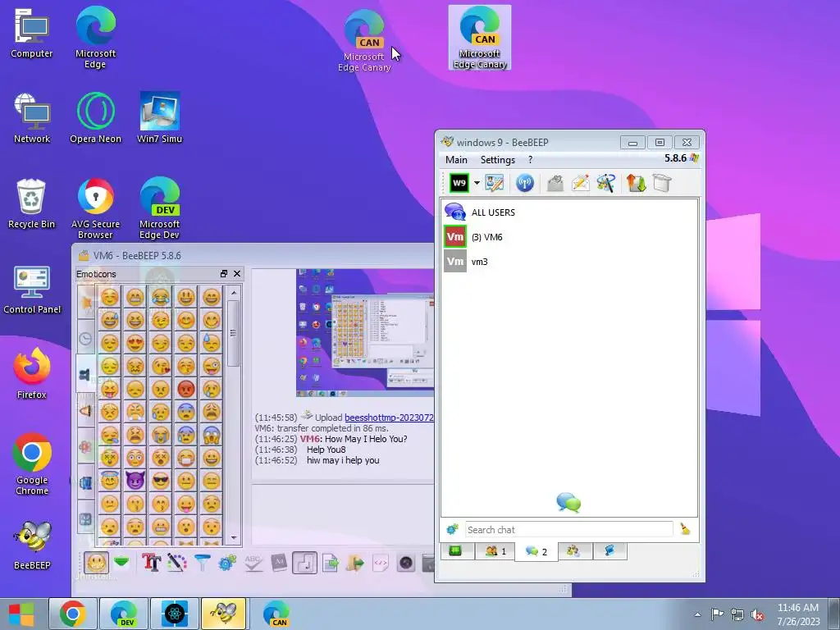Click the send folder arrow icon
This screenshot has height=630, width=840.
[x=355, y=563]
